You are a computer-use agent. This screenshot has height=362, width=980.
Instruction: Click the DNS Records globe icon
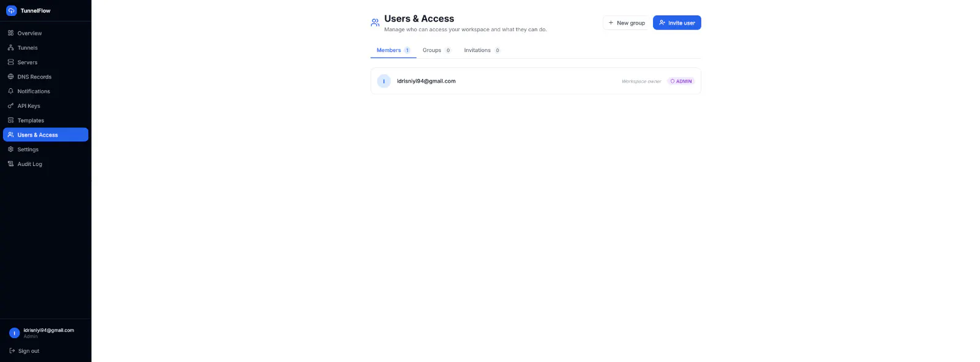click(x=10, y=77)
